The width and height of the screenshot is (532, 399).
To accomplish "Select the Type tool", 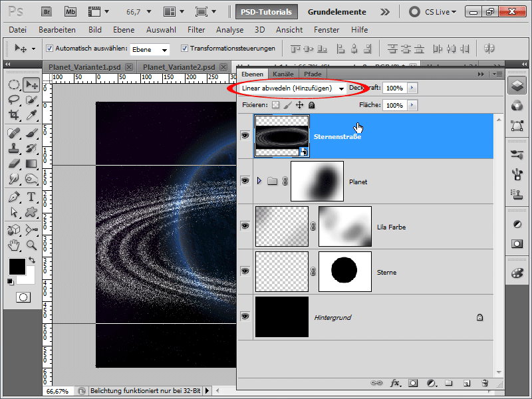I will coord(31,196).
